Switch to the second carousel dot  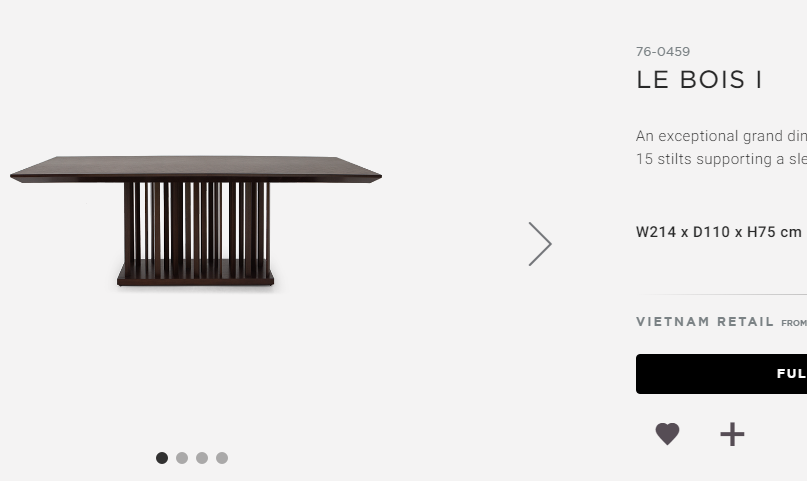(182, 458)
